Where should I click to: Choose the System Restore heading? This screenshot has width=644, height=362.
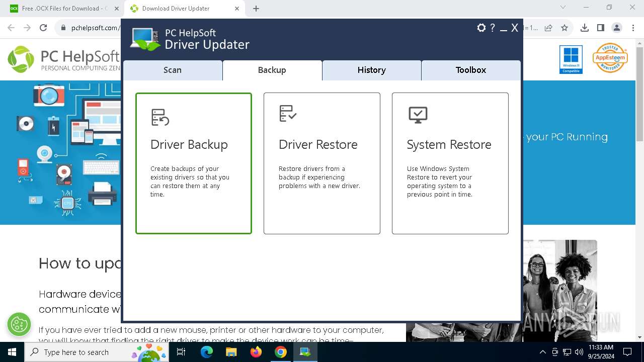[449, 145]
